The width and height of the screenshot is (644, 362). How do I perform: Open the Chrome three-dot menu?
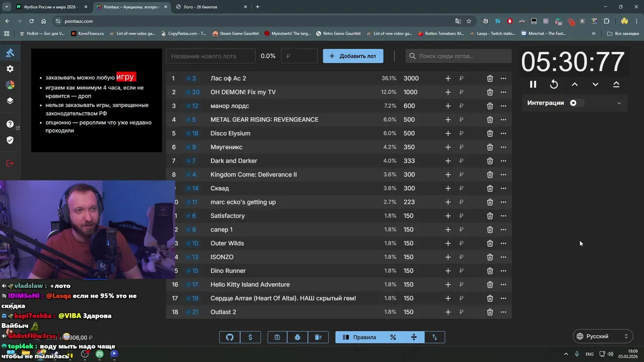point(636,21)
